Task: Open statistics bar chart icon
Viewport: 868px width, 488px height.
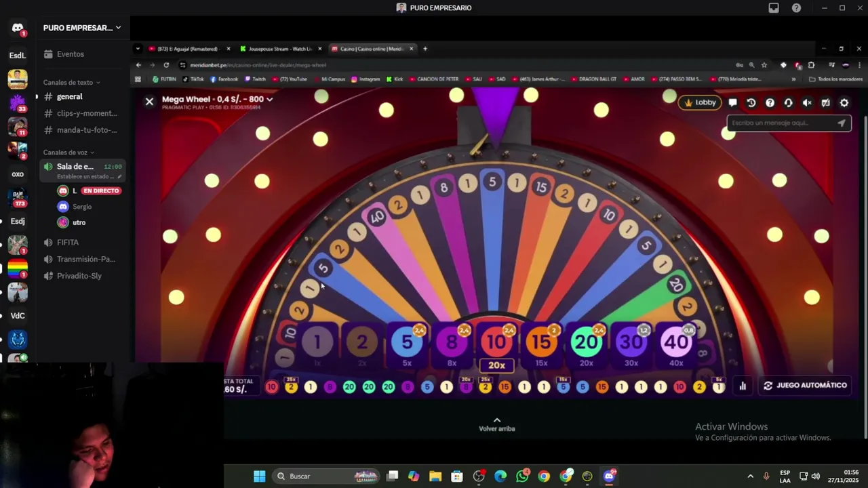Action: coord(743,386)
